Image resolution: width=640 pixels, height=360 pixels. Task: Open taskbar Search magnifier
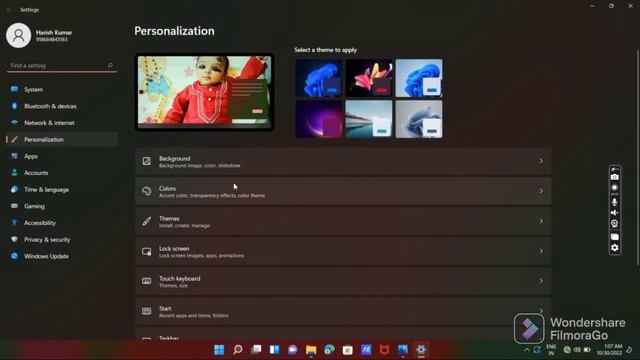[x=238, y=350]
